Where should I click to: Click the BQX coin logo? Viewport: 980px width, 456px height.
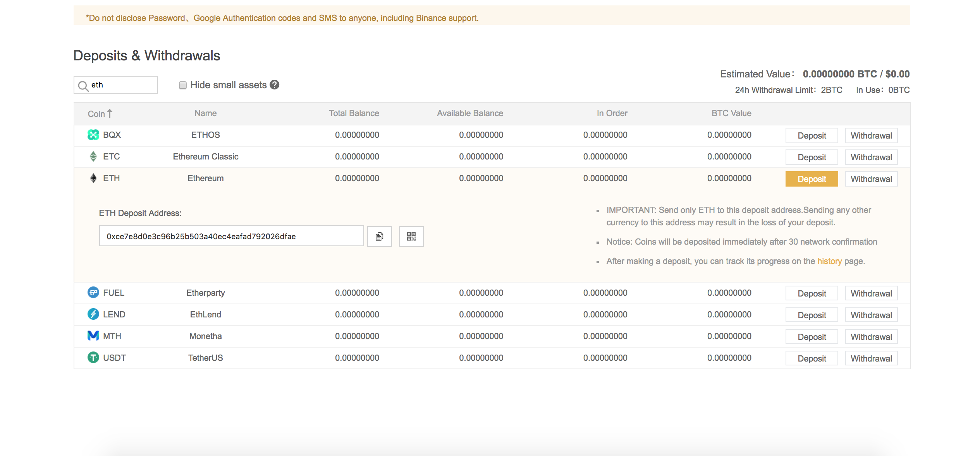pyautogui.click(x=93, y=135)
